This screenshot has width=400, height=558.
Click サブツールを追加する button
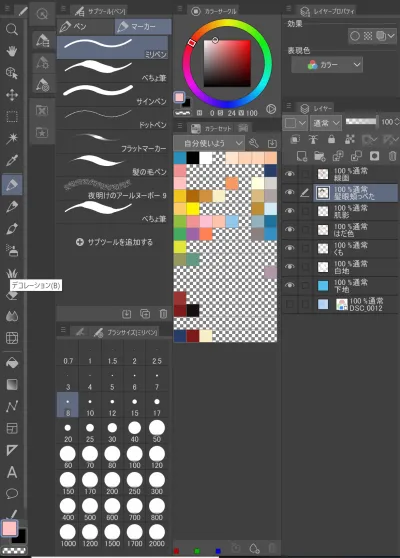coord(114,242)
